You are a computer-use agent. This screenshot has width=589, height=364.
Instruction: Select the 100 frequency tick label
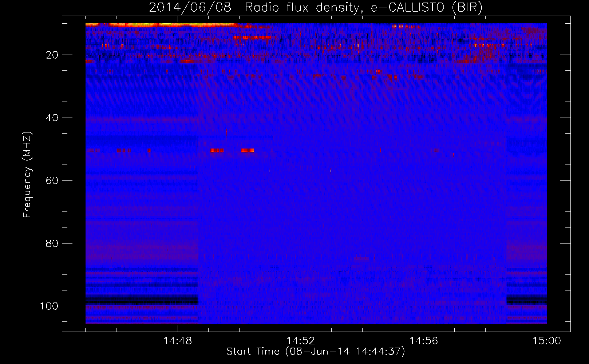click(x=49, y=306)
